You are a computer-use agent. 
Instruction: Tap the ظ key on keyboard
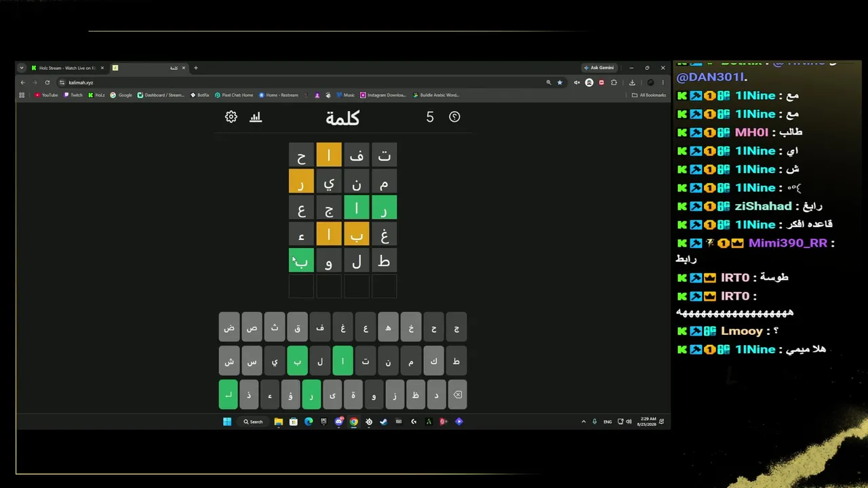(416, 394)
